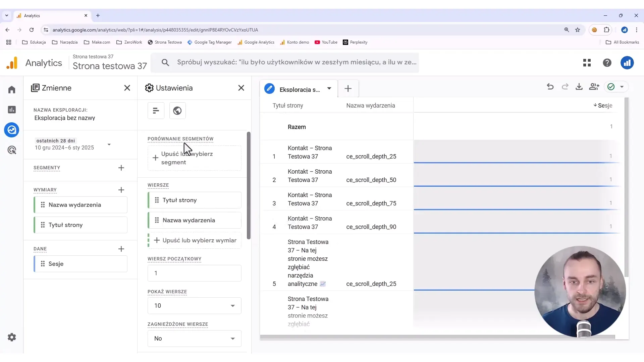Open Advertising icon in left sidebar

[x=12, y=150]
